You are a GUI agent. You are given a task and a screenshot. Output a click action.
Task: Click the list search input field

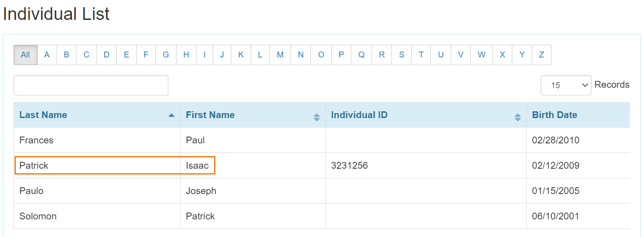[x=91, y=85]
